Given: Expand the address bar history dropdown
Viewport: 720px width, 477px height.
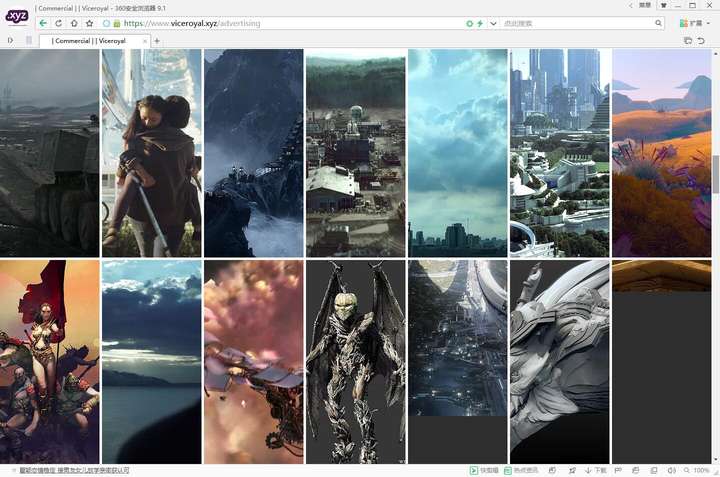Looking at the screenshot, I should click(493, 23).
